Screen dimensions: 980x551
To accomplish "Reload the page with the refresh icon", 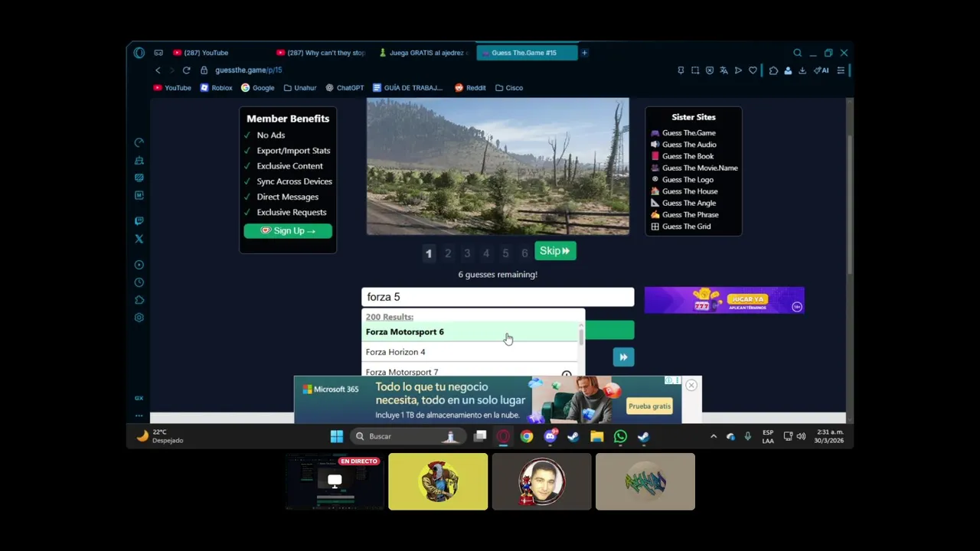I will click(186, 70).
